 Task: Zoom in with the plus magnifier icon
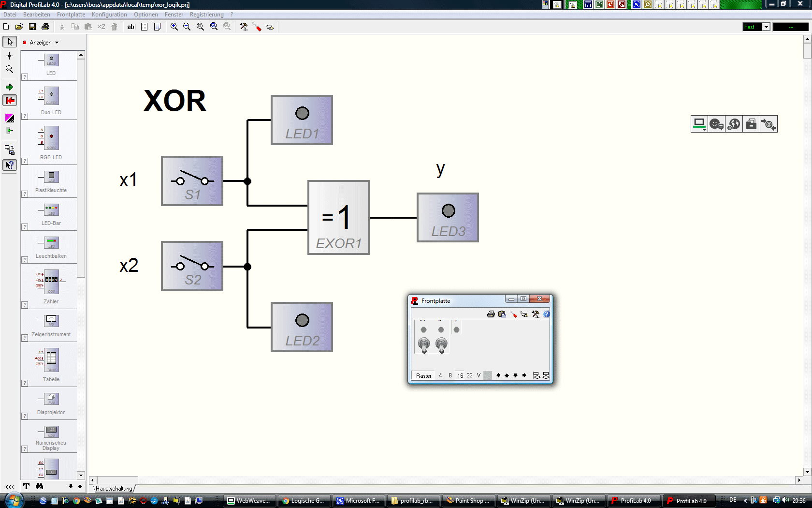coord(174,27)
